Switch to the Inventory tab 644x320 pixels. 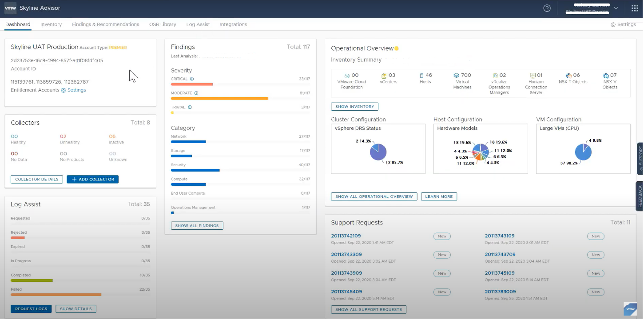pyautogui.click(x=51, y=24)
